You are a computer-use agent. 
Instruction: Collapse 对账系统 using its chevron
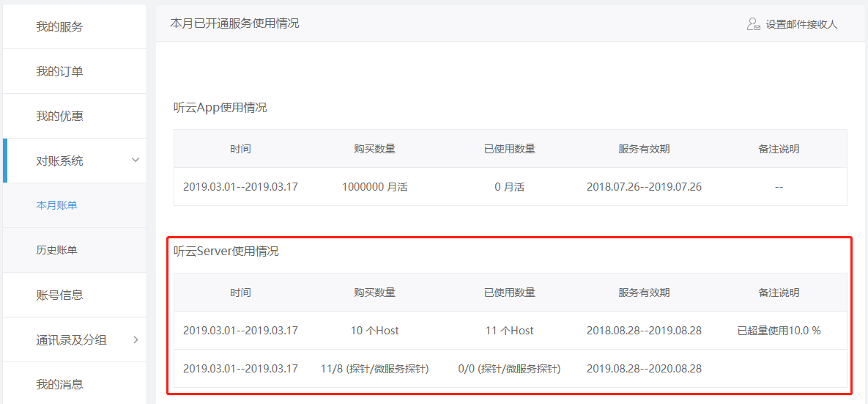[x=135, y=161]
